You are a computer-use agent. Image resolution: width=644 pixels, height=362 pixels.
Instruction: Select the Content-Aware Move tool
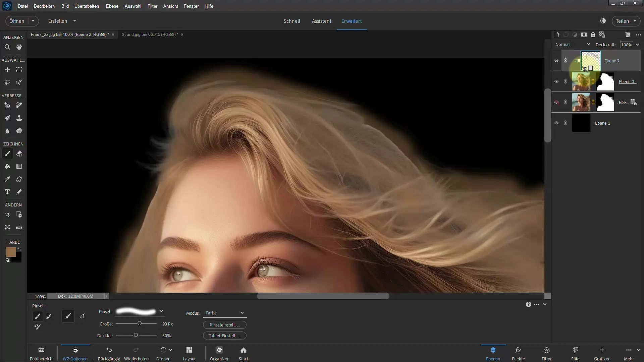click(7, 227)
